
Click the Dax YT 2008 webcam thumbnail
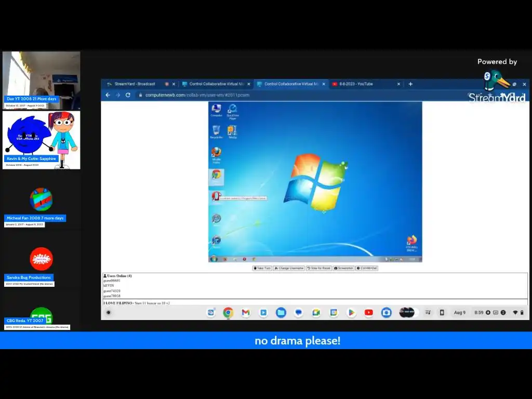[x=42, y=80]
